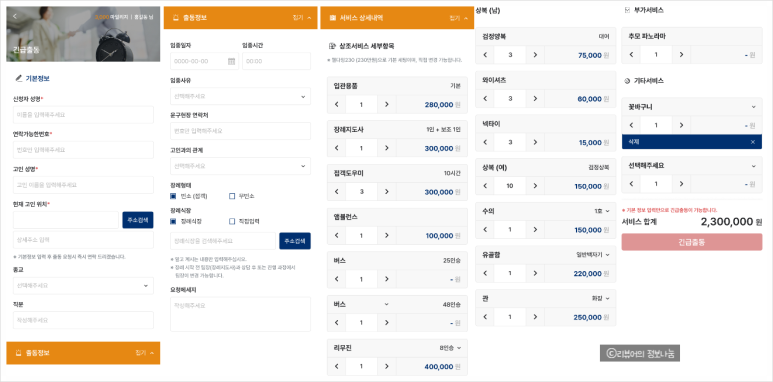Click 주소검색 next to 장례식장 search field
Screen dimensions: 773x382
tap(295, 241)
